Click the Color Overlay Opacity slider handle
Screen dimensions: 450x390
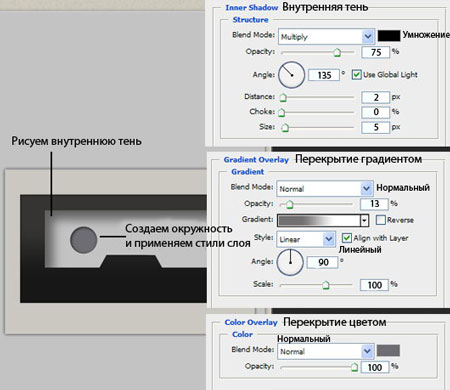(x=354, y=367)
